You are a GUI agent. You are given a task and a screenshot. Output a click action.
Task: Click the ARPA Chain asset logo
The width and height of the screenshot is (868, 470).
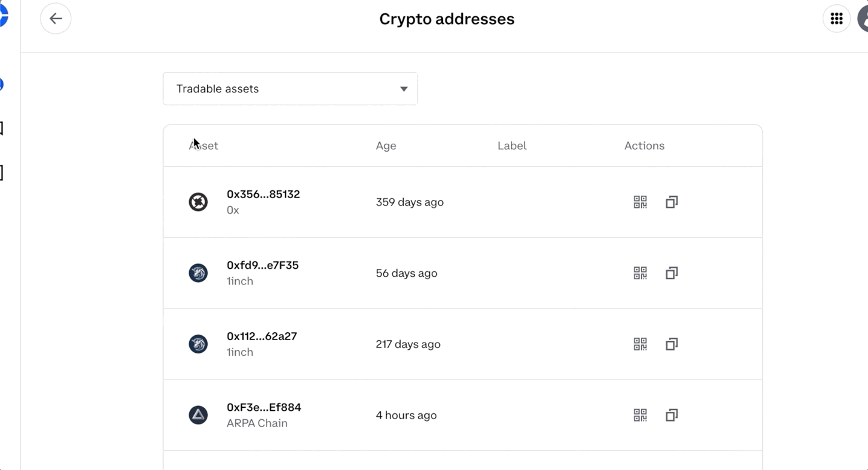point(198,415)
